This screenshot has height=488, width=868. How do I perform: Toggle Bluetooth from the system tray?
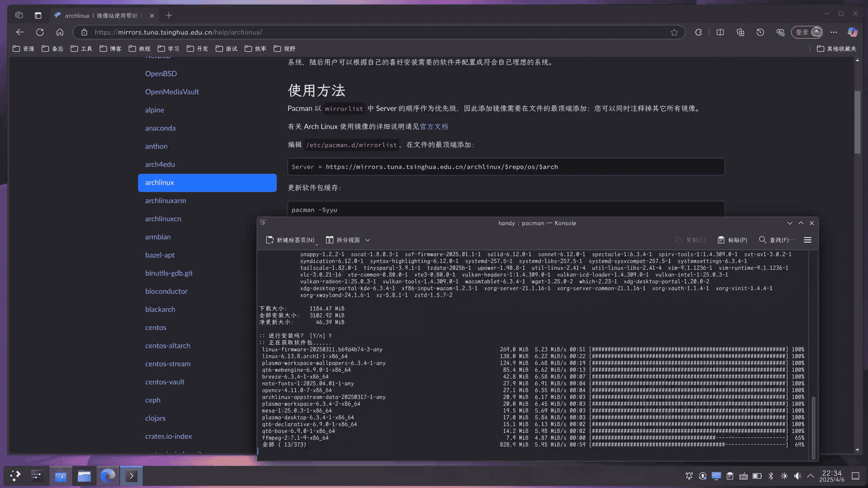click(x=771, y=476)
